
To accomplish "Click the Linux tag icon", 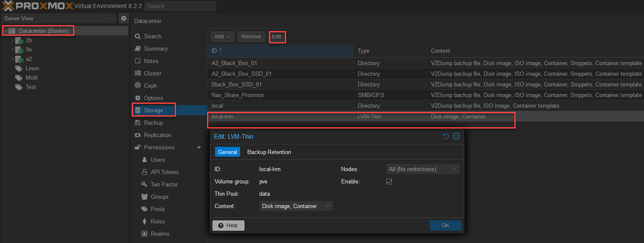I will 19,69.
